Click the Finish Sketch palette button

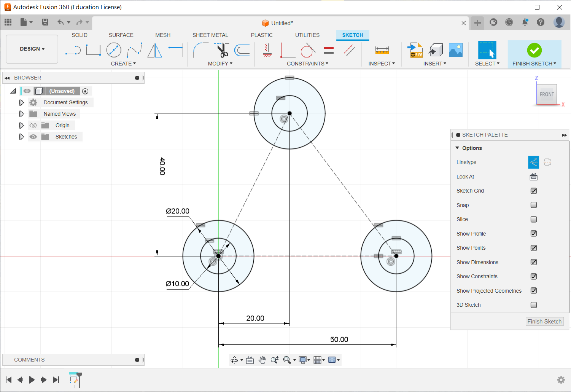point(544,322)
